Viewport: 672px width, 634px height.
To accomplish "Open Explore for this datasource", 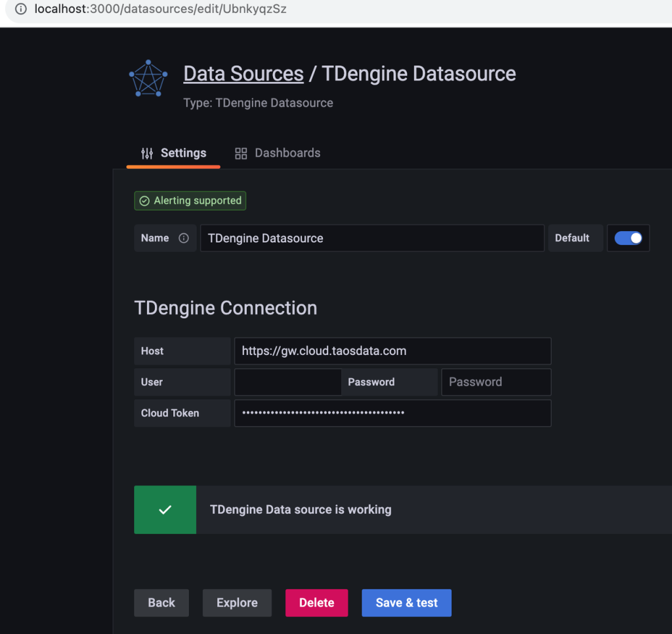I will click(237, 602).
